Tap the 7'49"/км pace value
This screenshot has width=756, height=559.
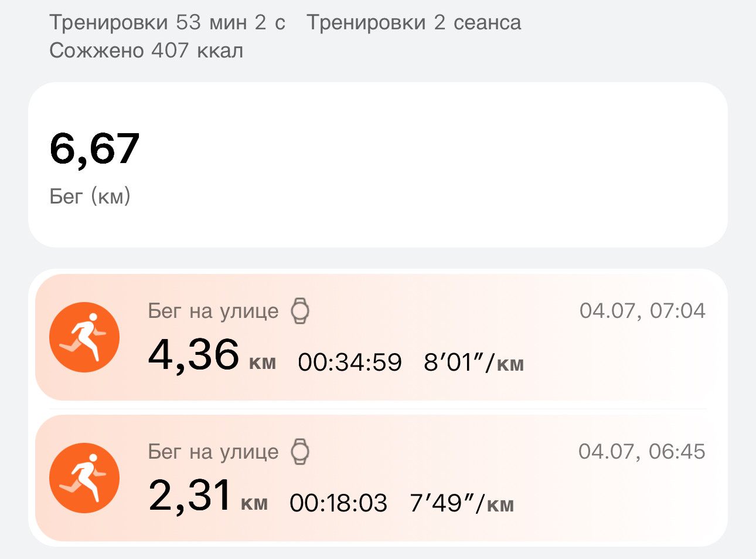coord(462,503)
